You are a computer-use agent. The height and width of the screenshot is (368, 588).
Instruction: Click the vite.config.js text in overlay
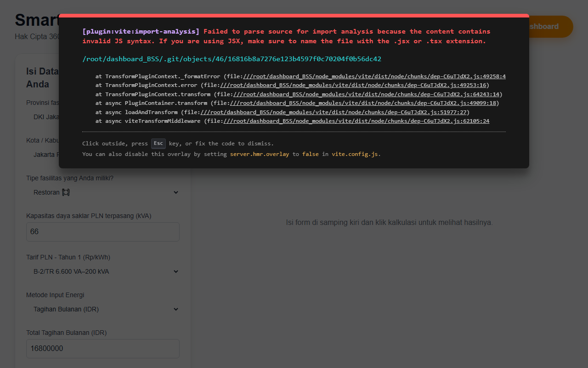coord(355,154)
